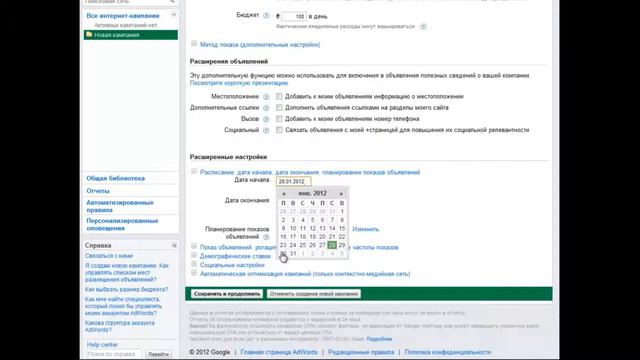Open help link about finding AdWords specialist
Viewport: 640px width, 360px height.
[x=123, y=306]
